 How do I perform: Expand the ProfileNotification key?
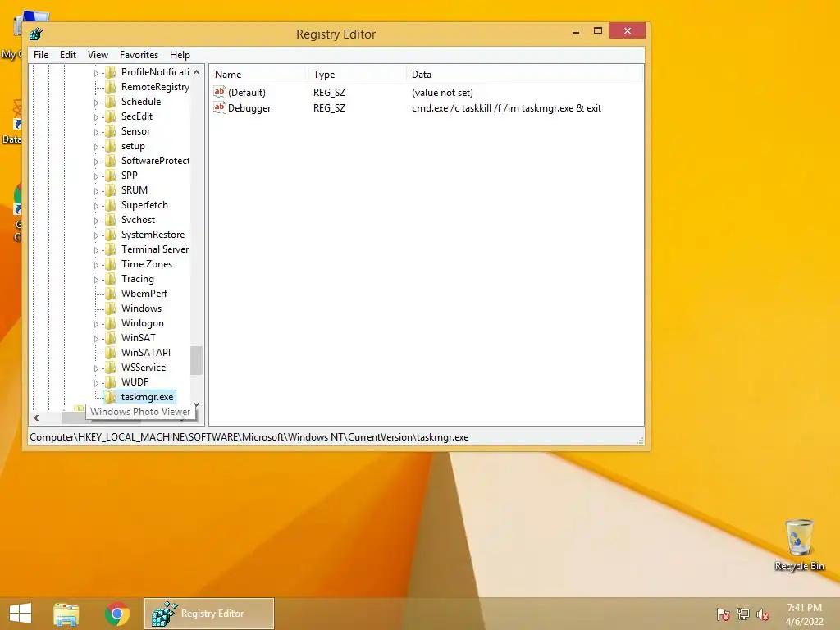96,72
